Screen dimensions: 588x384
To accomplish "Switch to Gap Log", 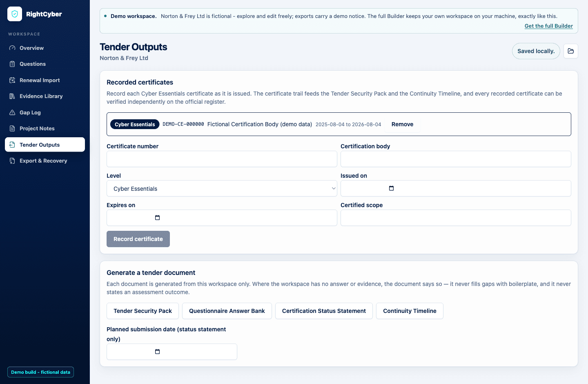I will [45, 112].
